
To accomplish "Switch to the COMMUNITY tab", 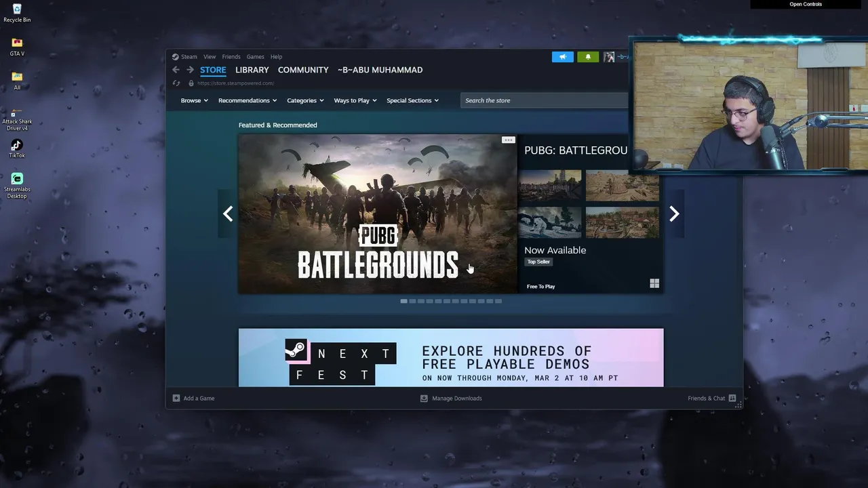I will click(x=303, y=70).
